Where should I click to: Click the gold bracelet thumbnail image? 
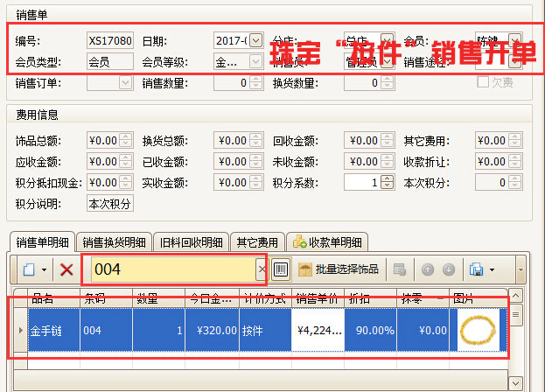479,332
